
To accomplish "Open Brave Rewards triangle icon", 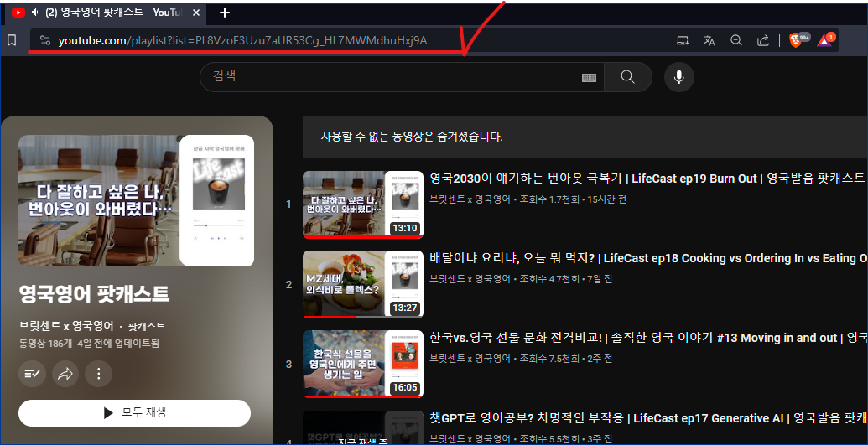I will coord(826,40).
